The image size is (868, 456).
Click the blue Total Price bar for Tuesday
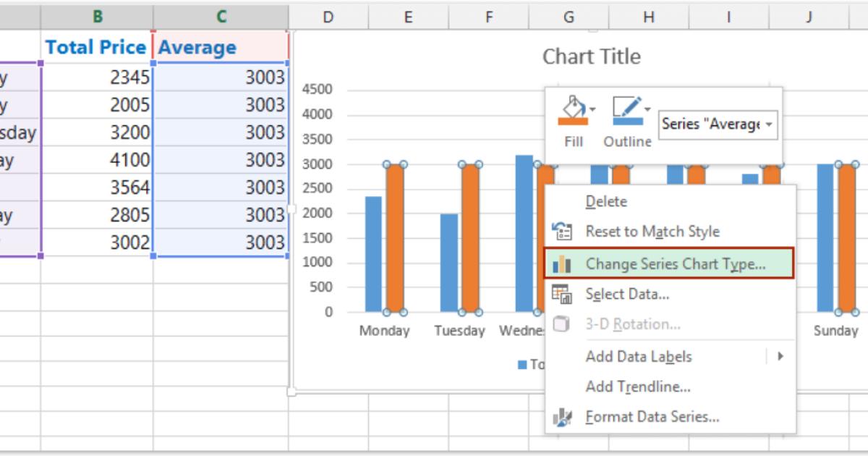click(449, 262)
